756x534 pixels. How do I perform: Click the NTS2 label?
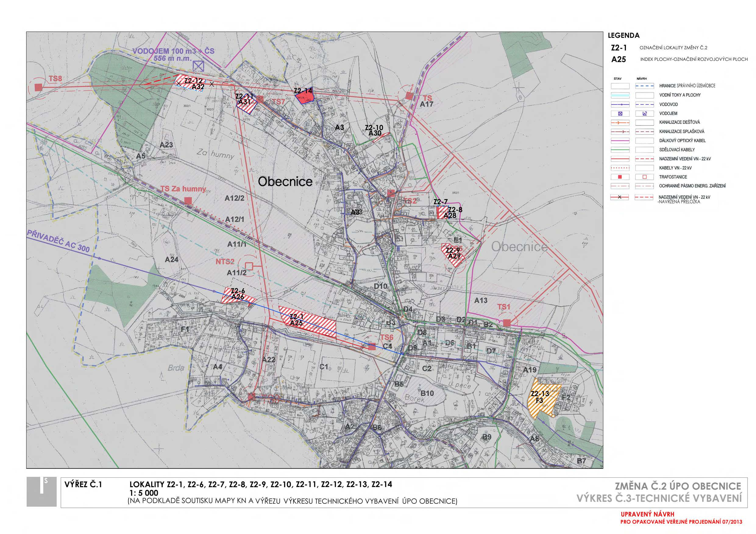coord(225,262)
